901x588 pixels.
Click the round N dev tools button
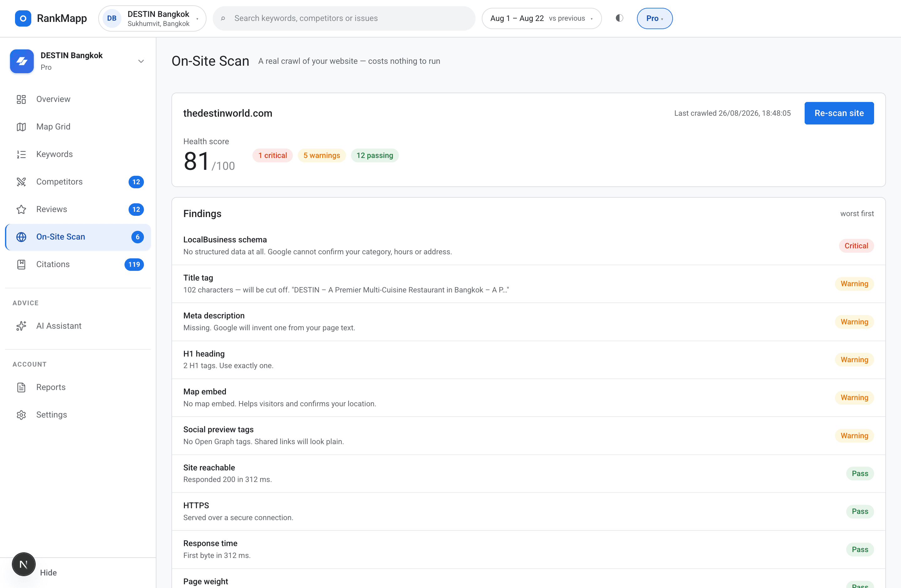(x=23, y=565)
